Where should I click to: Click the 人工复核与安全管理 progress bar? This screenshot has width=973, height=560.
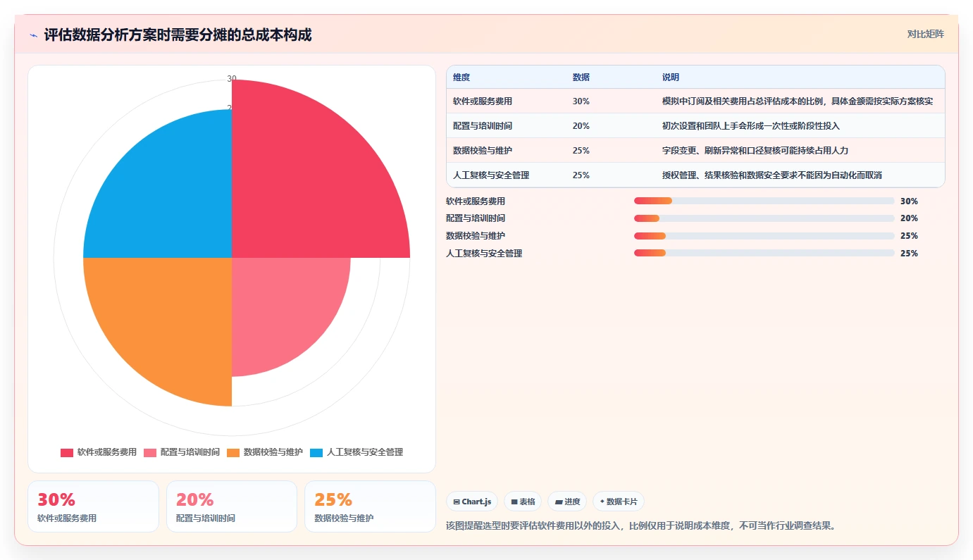tap(764, 253)
